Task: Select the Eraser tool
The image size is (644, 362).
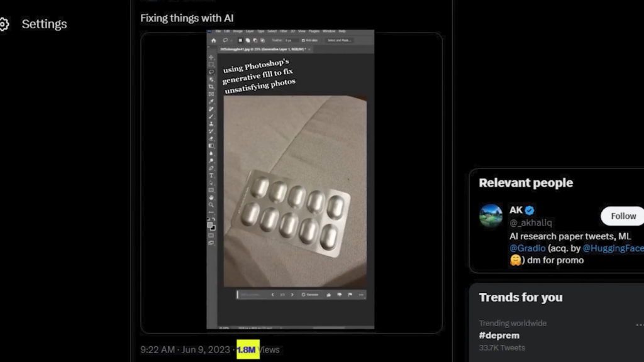Action: tap(211, 138)
